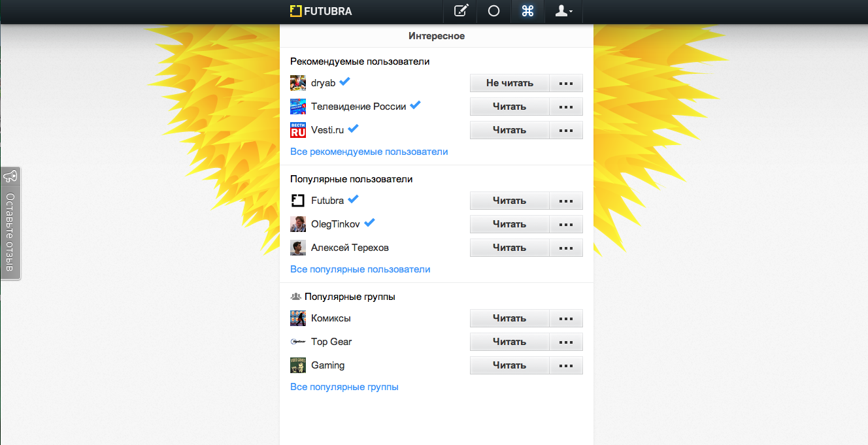
Task: Open the Оставьте отзыв feedback side tab
Action: tap(10, 223)
